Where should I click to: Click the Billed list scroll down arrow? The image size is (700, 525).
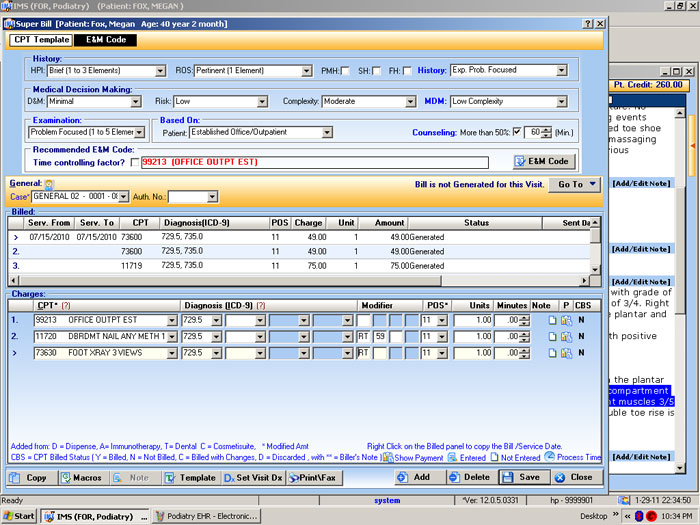tap(595, 269)
